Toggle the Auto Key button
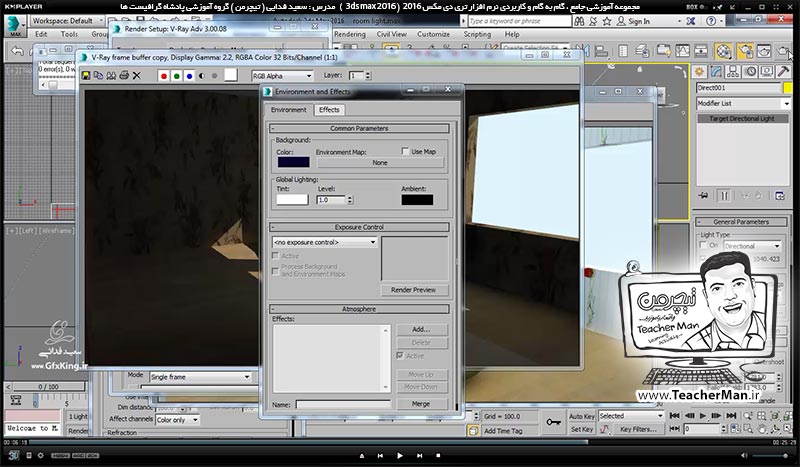800x467 pixels. [x=582, y=416]
